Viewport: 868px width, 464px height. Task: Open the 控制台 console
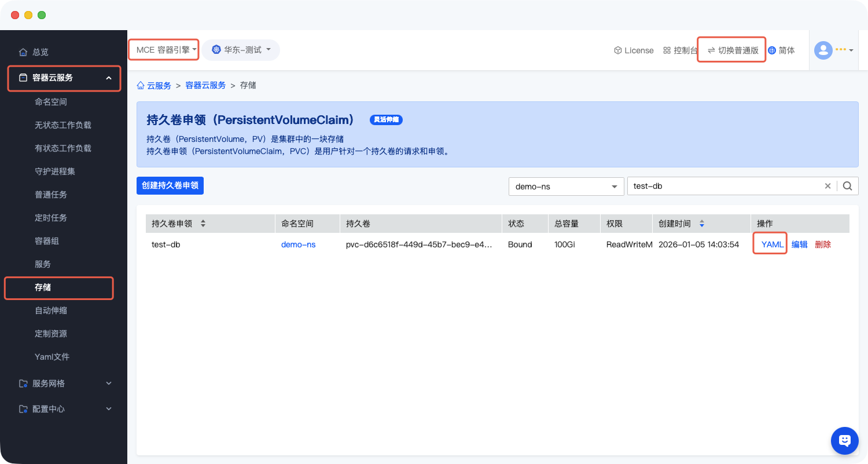(x=680, y=50)
